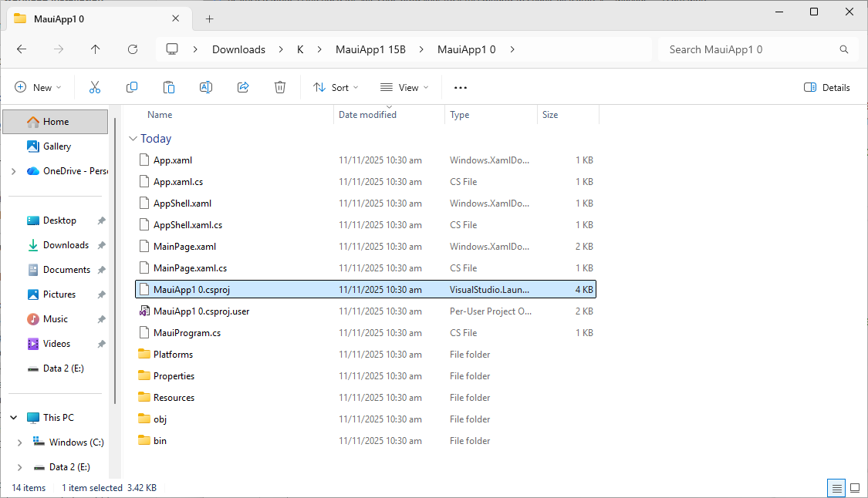Select MauiApp1 0.csproj.user file

click(x=366, y=311)
